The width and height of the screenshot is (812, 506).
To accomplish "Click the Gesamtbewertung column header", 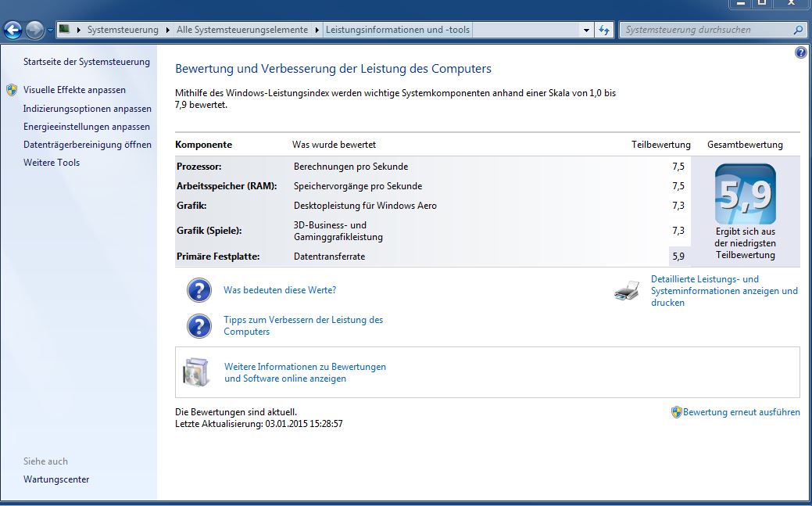I will pyautogui.click(x=746, y=145).
